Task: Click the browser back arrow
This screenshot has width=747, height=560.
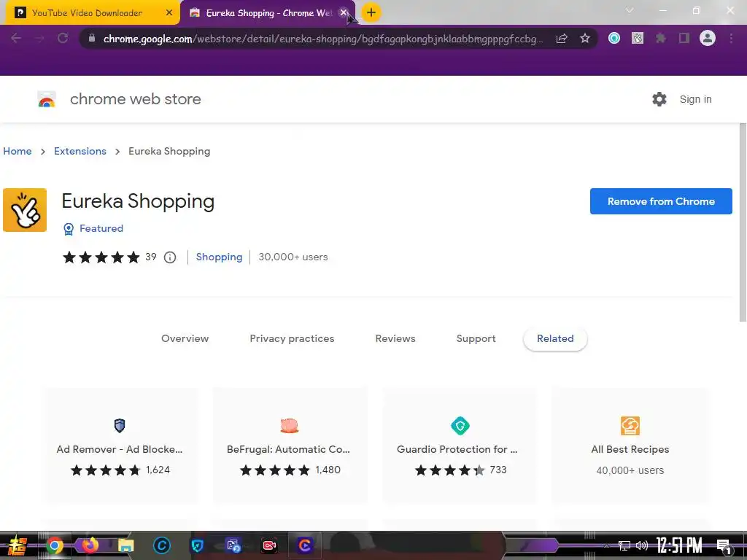Action: pos(16,38)
